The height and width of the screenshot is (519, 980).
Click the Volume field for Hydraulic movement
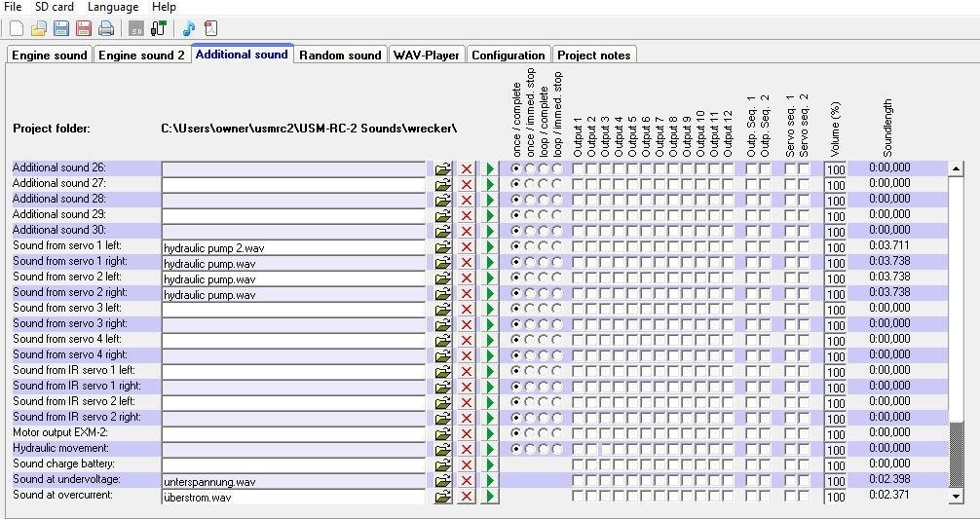[836, 450]
